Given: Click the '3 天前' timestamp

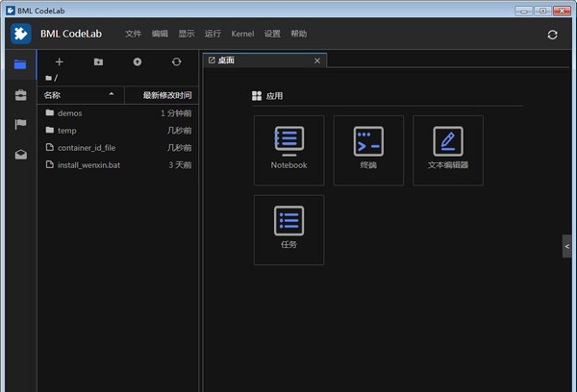Looking at the screenshot, I should point(180,165).
